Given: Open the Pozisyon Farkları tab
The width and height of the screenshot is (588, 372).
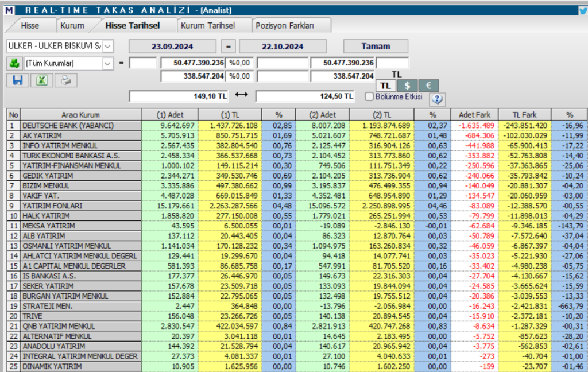Looking at the screenshot, I should tap(284, 25).
